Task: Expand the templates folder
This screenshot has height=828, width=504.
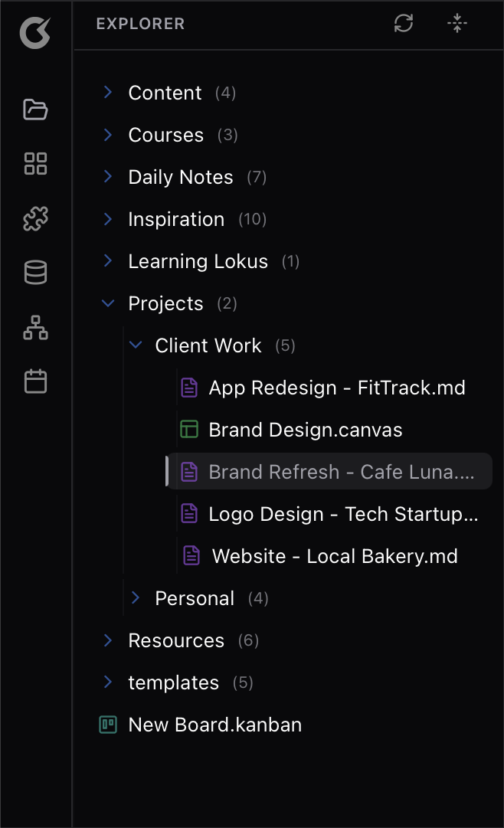Action: [173, 682]
